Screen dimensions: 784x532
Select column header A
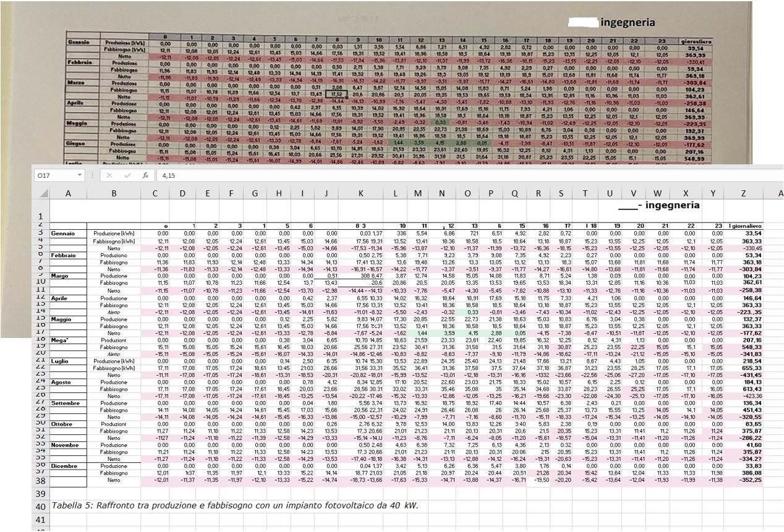point(67,194)
